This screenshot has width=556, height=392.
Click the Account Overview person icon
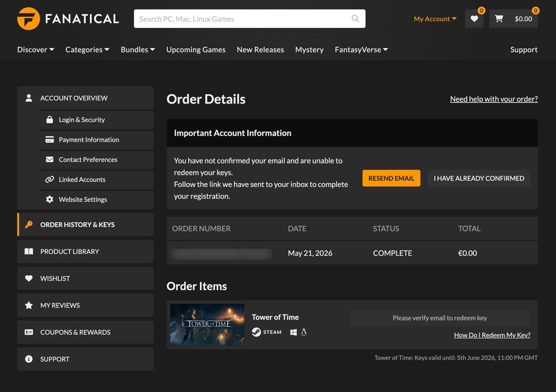(x=29, y=98)
